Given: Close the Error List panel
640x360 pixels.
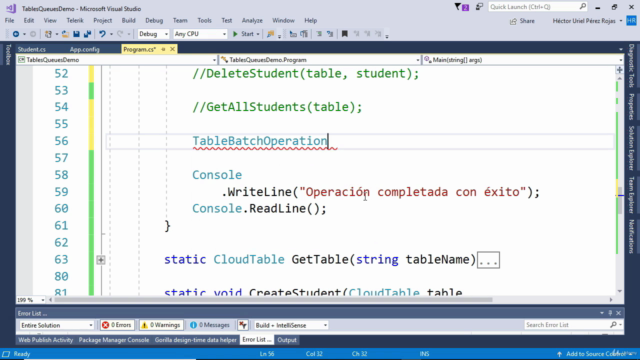Looking at the screenshot, I should click(618, 313).
